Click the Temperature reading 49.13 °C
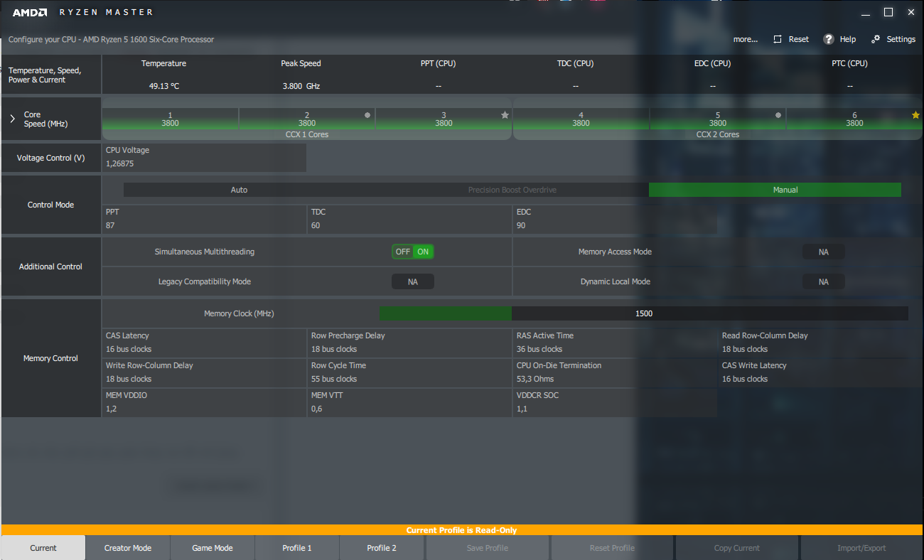 pos(163,86)
